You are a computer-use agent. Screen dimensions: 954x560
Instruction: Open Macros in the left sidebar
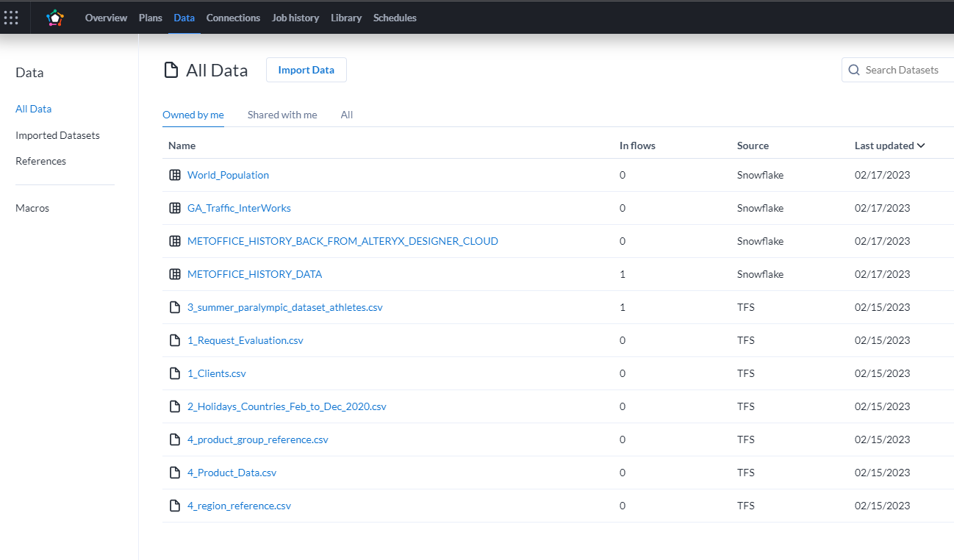32,208
